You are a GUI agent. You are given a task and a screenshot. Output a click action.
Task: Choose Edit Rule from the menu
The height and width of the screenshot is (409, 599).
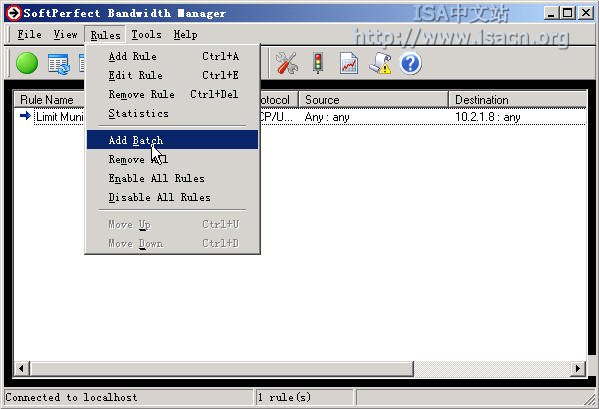173,75
